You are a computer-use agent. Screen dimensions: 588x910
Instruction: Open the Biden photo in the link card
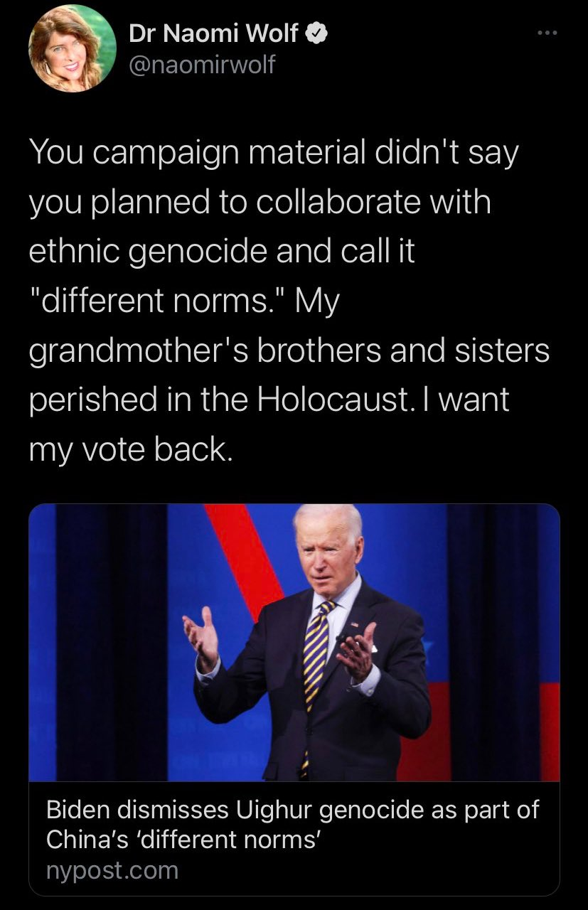tap(294, 643)
